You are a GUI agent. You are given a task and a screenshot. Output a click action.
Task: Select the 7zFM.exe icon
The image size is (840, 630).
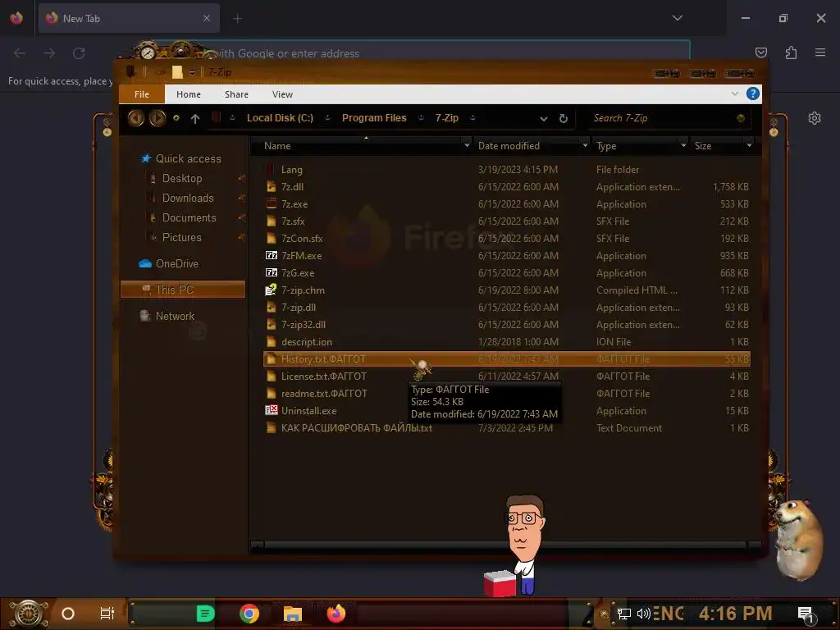272,256
